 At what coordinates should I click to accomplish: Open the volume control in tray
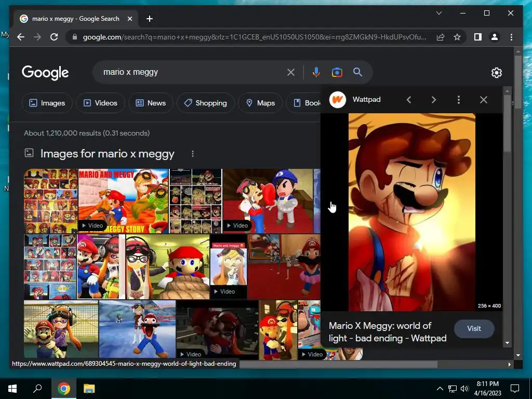pos(464,389)
